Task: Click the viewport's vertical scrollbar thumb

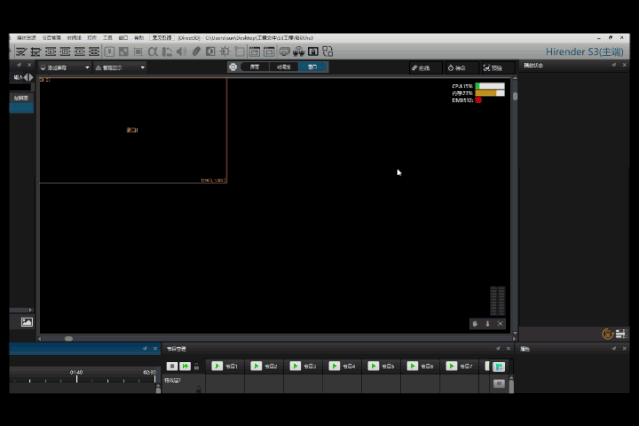Action: point(515,96)
